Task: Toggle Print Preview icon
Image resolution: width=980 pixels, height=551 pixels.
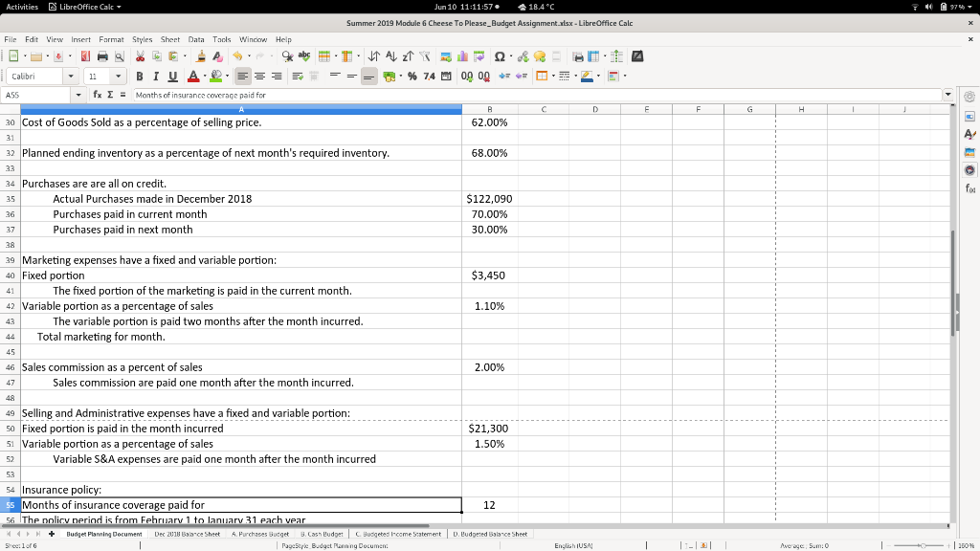Action: click(x=120, y=56)
